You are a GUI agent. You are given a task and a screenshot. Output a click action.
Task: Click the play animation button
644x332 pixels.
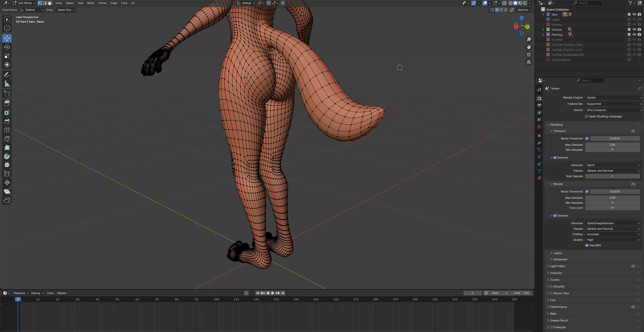273,293
